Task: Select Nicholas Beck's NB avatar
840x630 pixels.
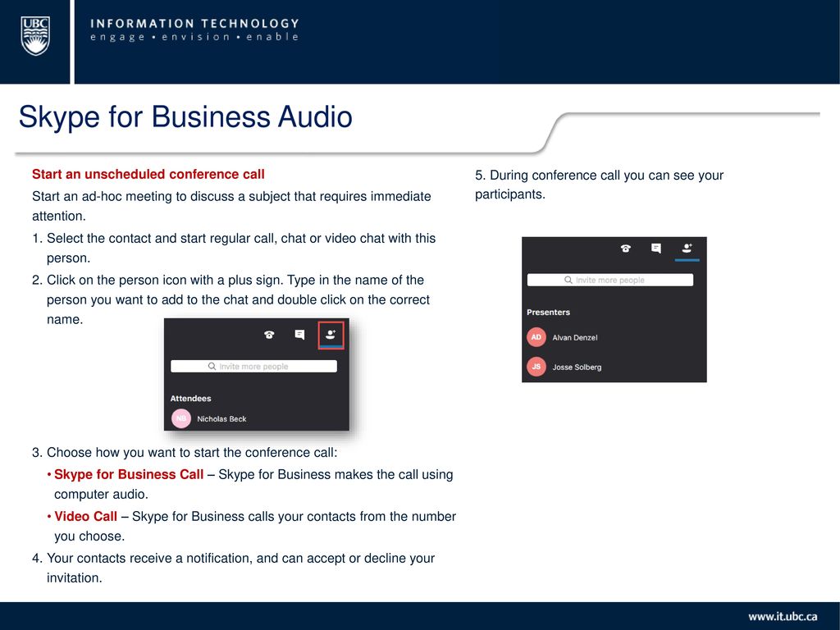Action: pyautogui.click(x=181, y=418)
